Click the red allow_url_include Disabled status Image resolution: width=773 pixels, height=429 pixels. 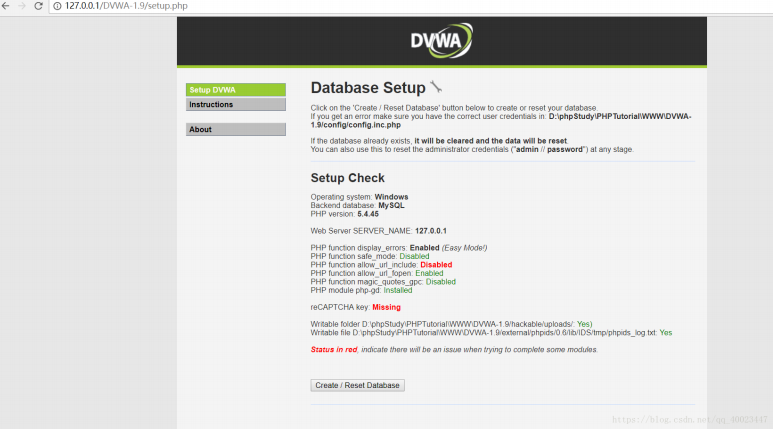coord(436,265)
